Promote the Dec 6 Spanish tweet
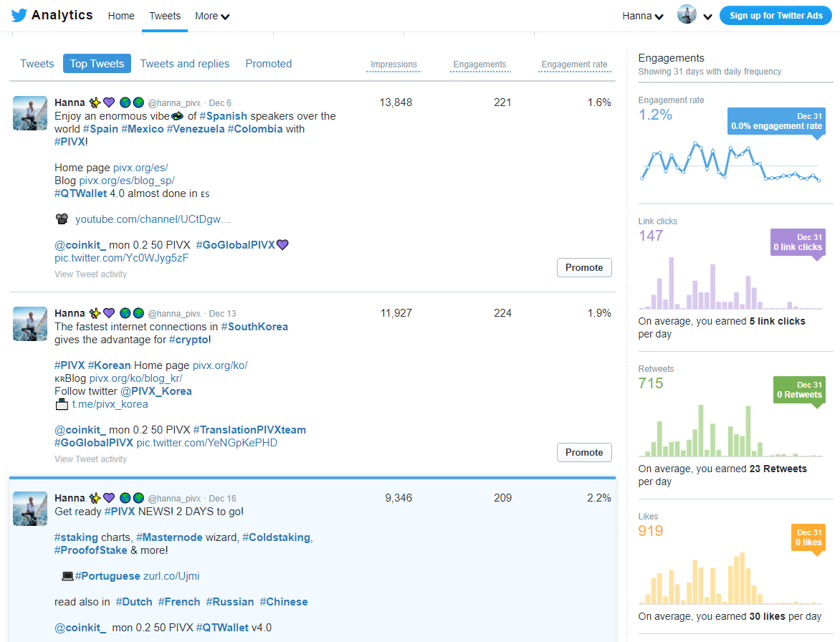This screenshot has width=840, height=642. click(584, 268)
